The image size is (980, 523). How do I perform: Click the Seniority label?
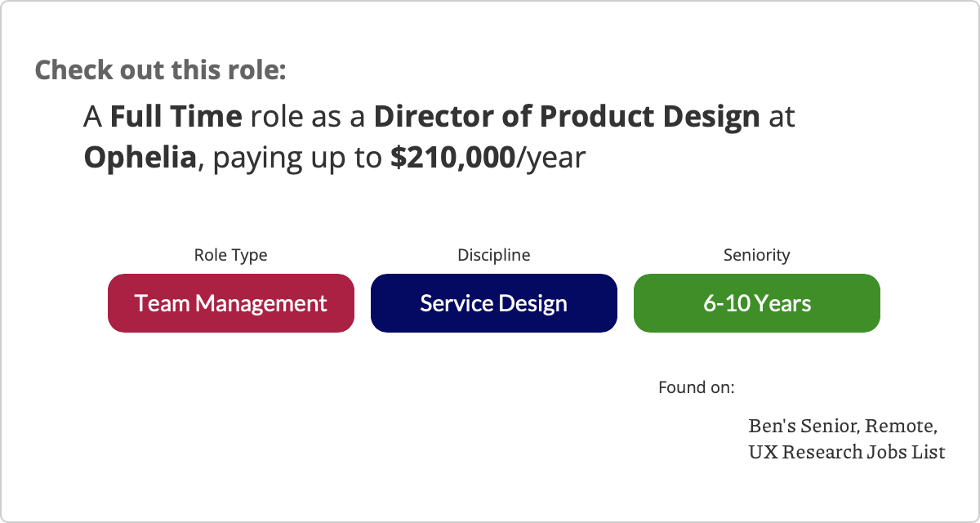(x=757, y=255)
